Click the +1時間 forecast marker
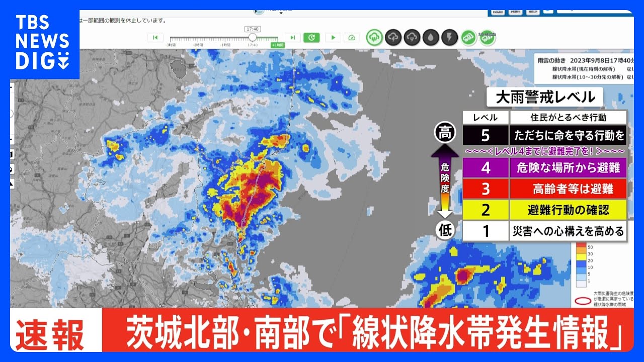Viewport: 644px width, 362px height. pyautogui.click(x=277, y=45)
